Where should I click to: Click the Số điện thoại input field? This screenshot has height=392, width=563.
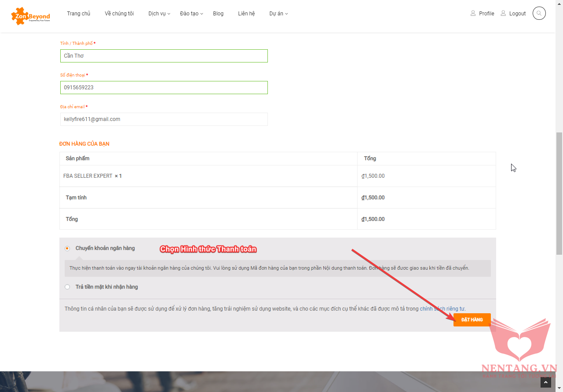164,88
